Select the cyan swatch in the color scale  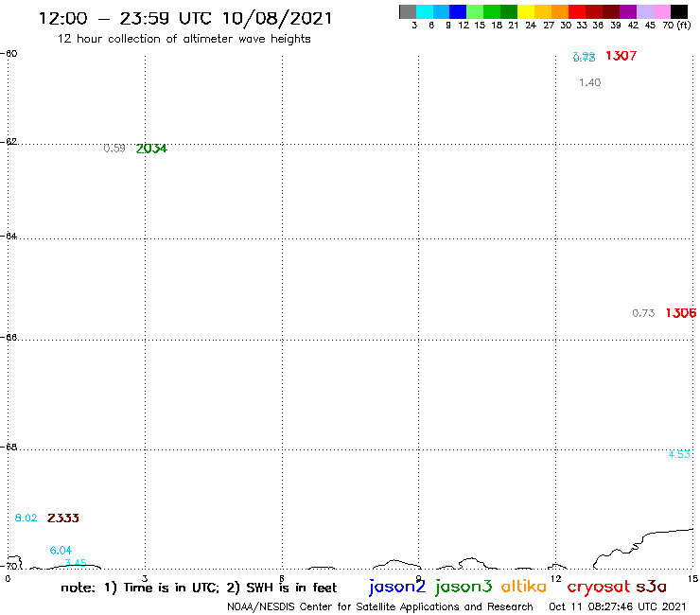(425, 11)
